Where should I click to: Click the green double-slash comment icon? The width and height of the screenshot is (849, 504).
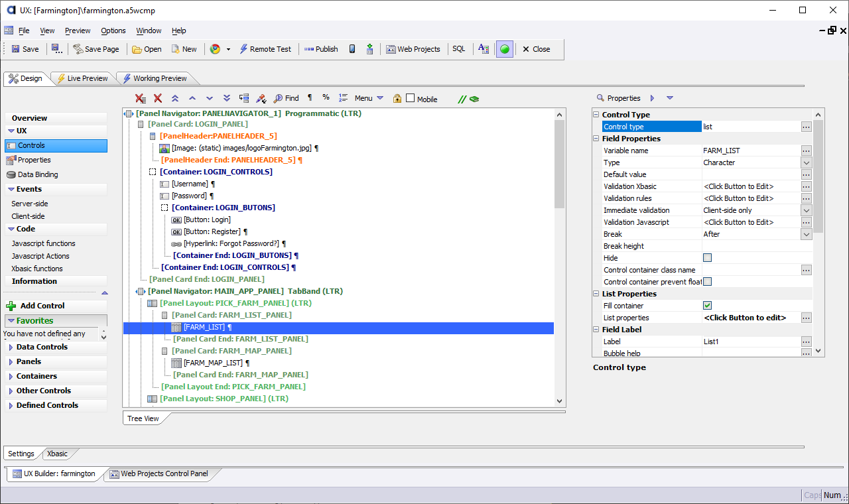(462, 99)
